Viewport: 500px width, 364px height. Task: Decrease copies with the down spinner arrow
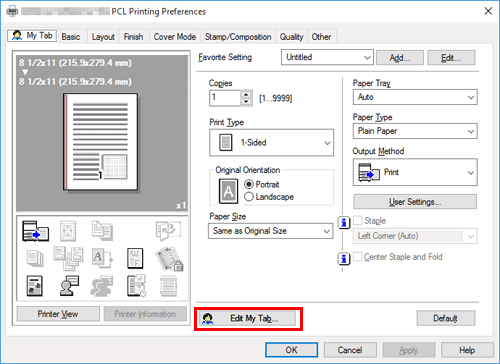(246, 102)
